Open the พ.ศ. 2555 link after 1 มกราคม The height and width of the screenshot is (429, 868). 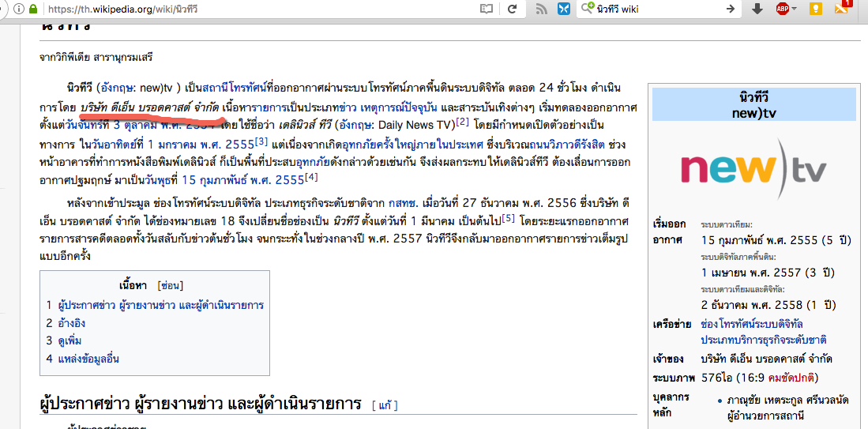click(227, 143)
